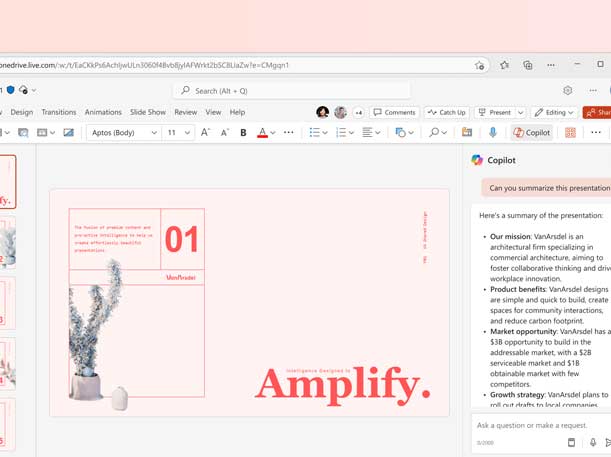
Task: Click the browser favorites star icon
Action: pos(480,65)
